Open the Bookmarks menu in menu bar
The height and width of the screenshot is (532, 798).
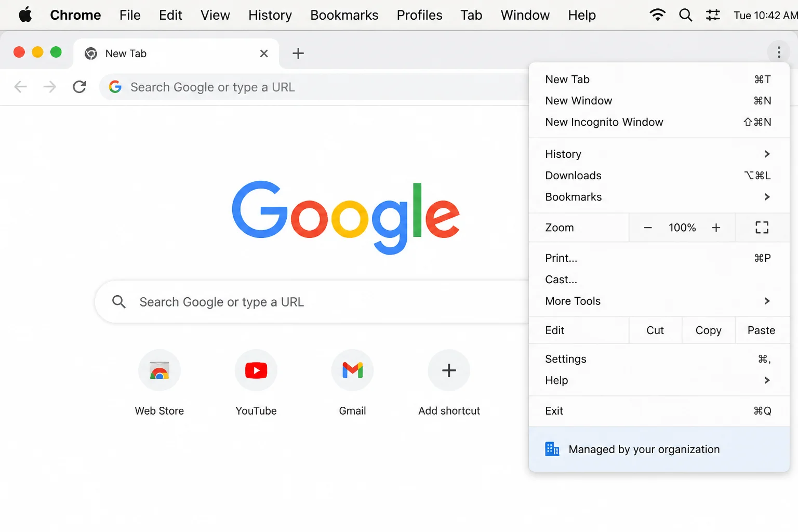(344, 15)
